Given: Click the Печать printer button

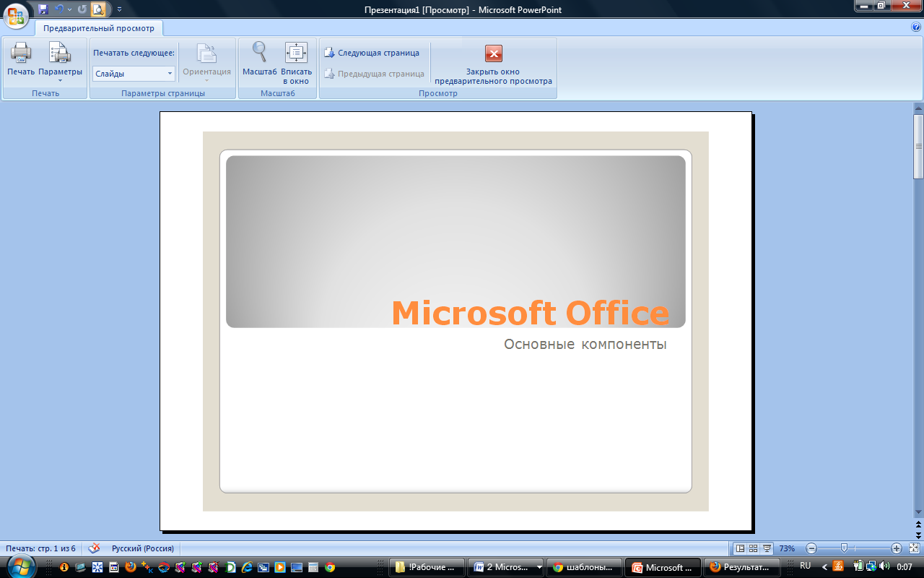Looking at the screenshot, I should click(x=21, y=59).
